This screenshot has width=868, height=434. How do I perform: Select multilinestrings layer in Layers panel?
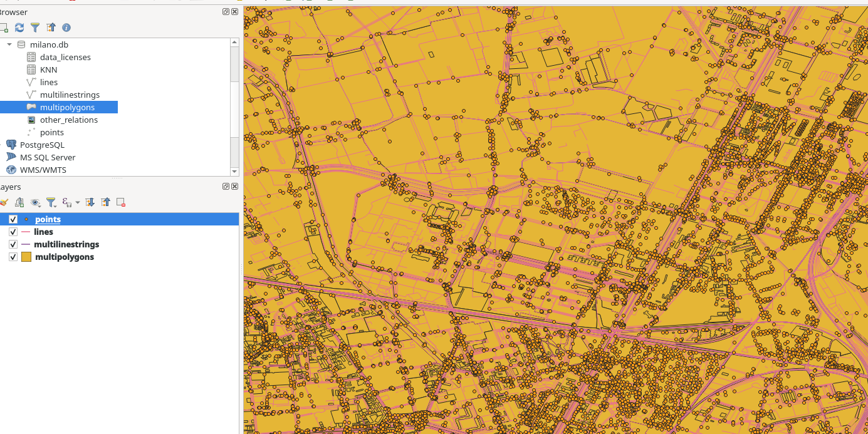click(66, 244)
